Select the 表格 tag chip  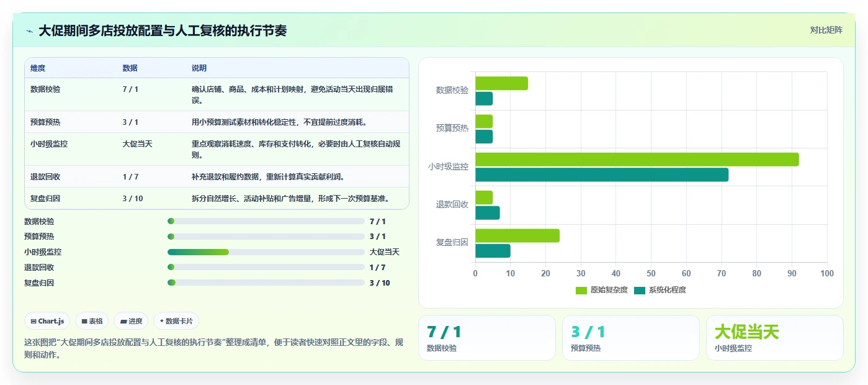[92, 321]
